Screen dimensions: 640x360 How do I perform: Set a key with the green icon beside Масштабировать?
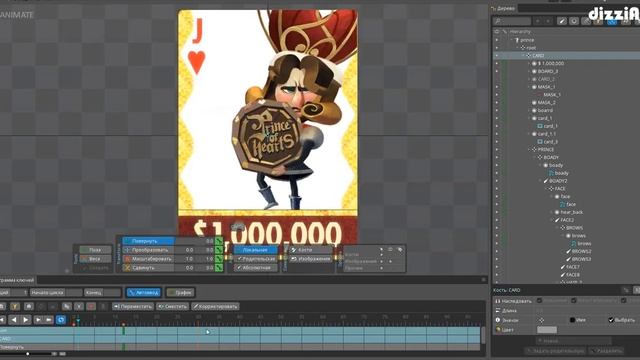[219, 259]
